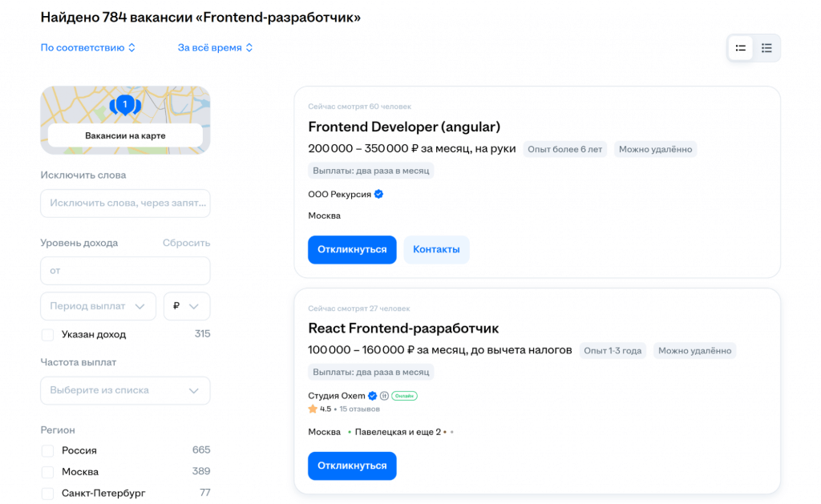Screen dimensions: 821x504
Task: Open the React Frontend-разработчик vacancy title
Action: (x=403, y=329)
